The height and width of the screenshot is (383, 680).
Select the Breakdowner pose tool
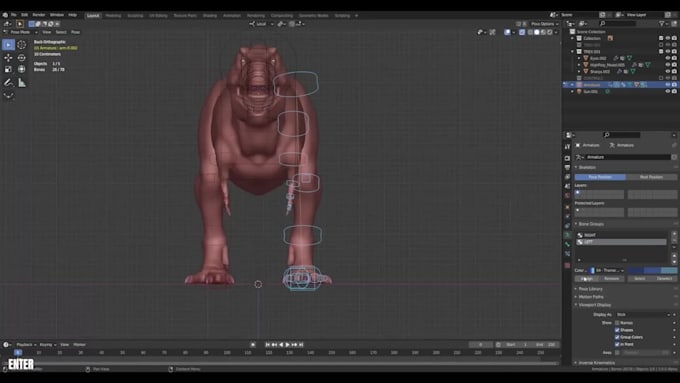8,95
